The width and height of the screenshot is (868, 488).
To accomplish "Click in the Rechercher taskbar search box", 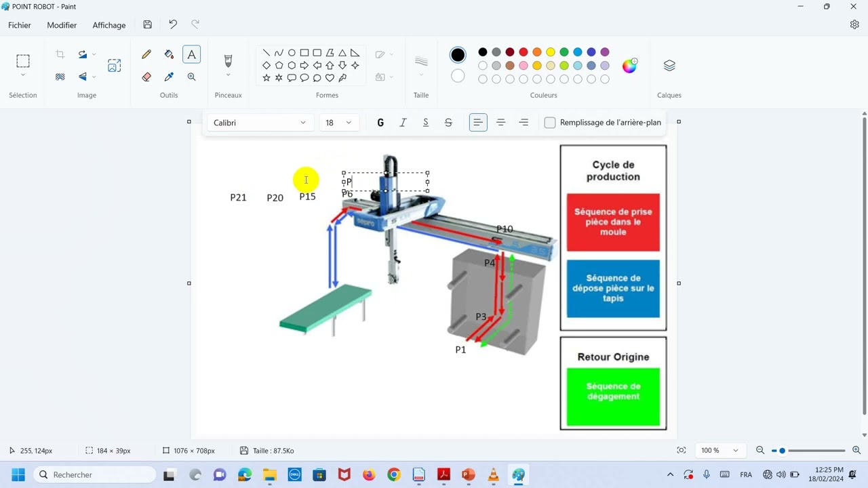I will pyautogui.click(x=95, y=474).
